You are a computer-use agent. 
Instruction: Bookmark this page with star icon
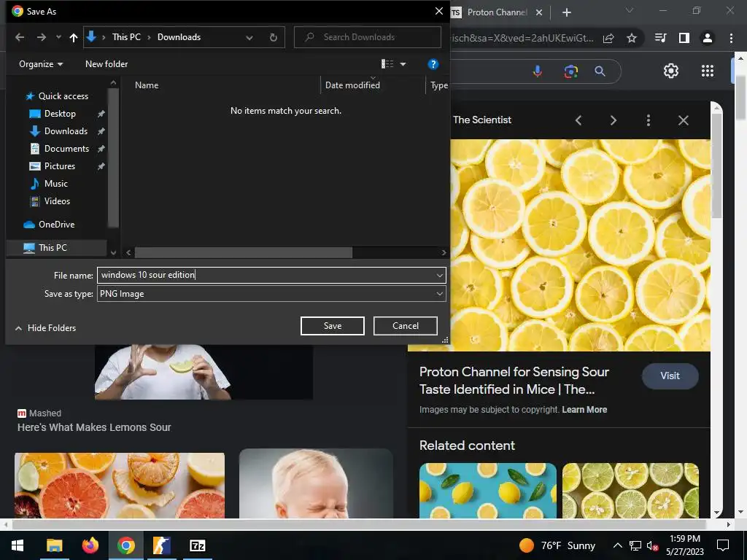(632, 38)
